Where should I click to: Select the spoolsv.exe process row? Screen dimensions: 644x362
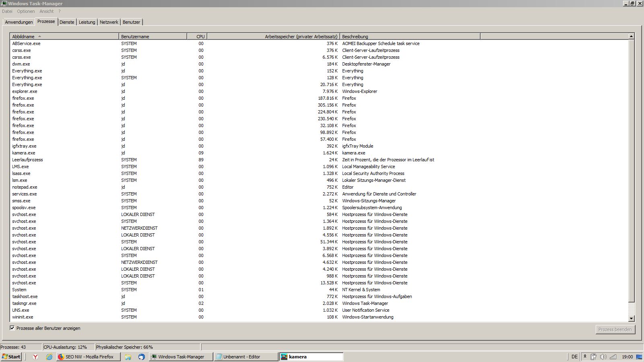point(319,208)
